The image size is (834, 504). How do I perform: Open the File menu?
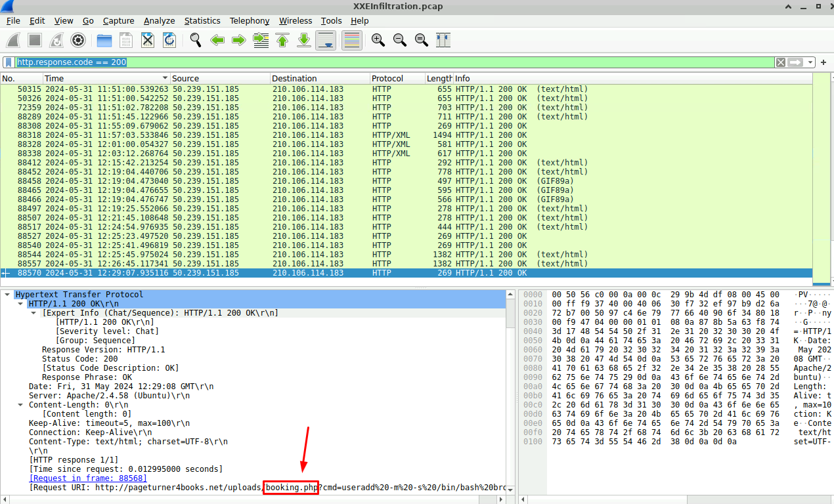pos(13,21)
